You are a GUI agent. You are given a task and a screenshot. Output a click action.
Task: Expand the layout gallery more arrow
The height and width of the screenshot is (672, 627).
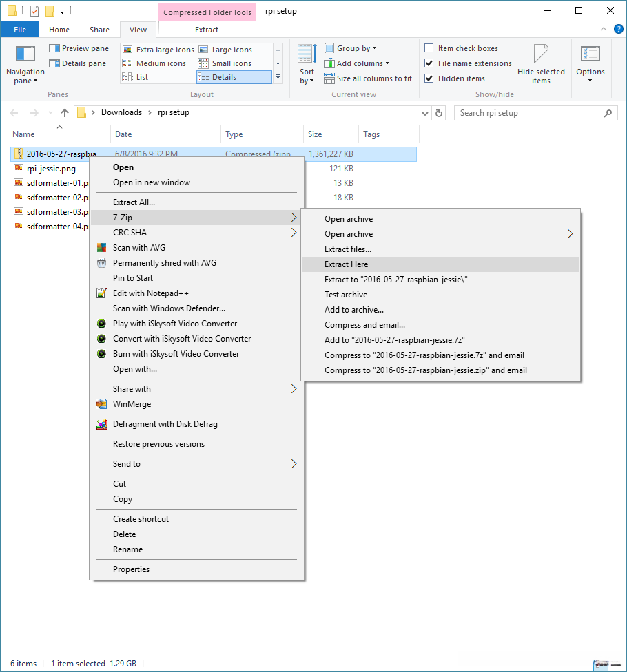[x=278, y=77]
